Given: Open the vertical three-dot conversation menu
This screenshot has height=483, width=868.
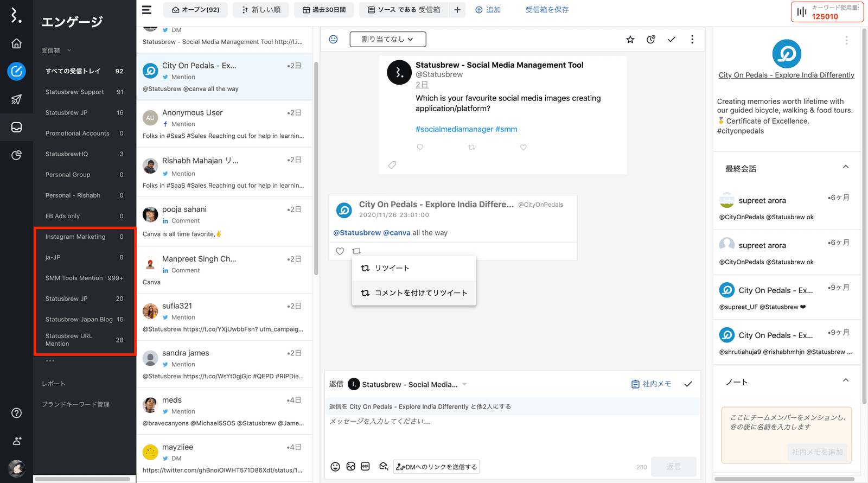Looking at the screenshot, I should click(692, 40).
